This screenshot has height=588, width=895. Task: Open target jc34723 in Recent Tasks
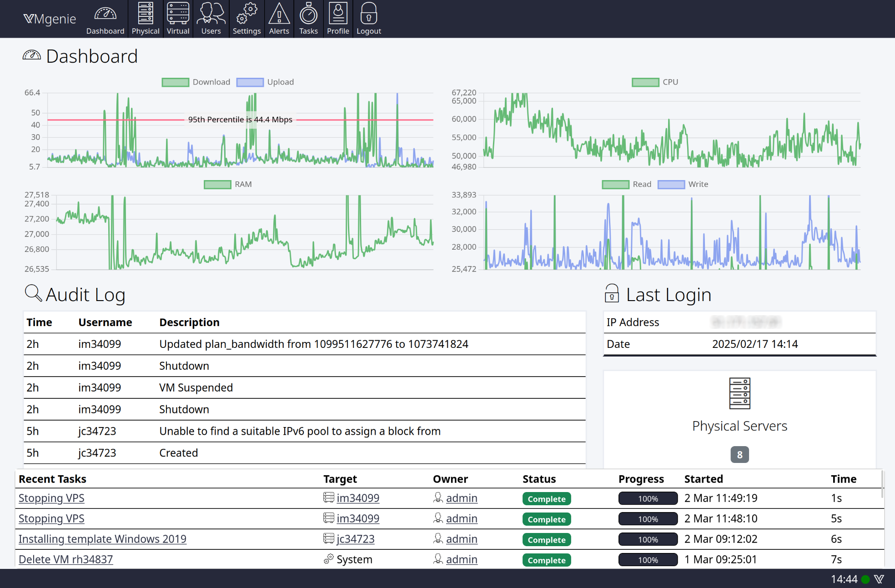tap(355, 539)
